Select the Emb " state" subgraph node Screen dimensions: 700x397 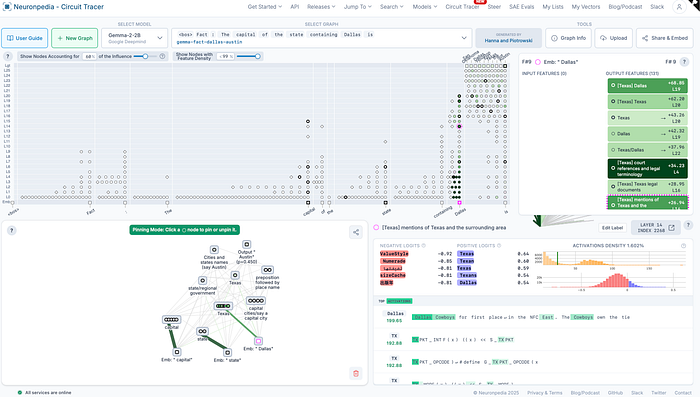[227, 353]
